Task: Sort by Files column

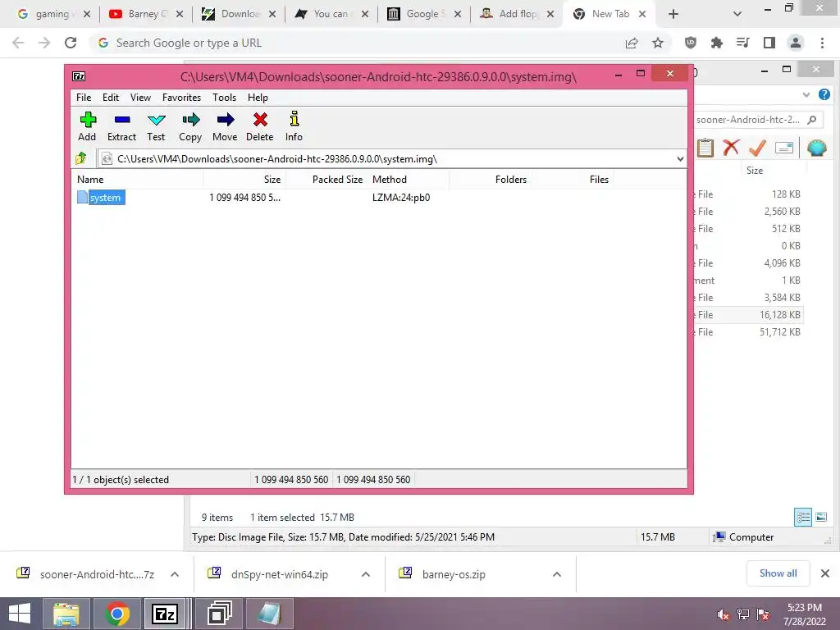Action: click(572, 180)
